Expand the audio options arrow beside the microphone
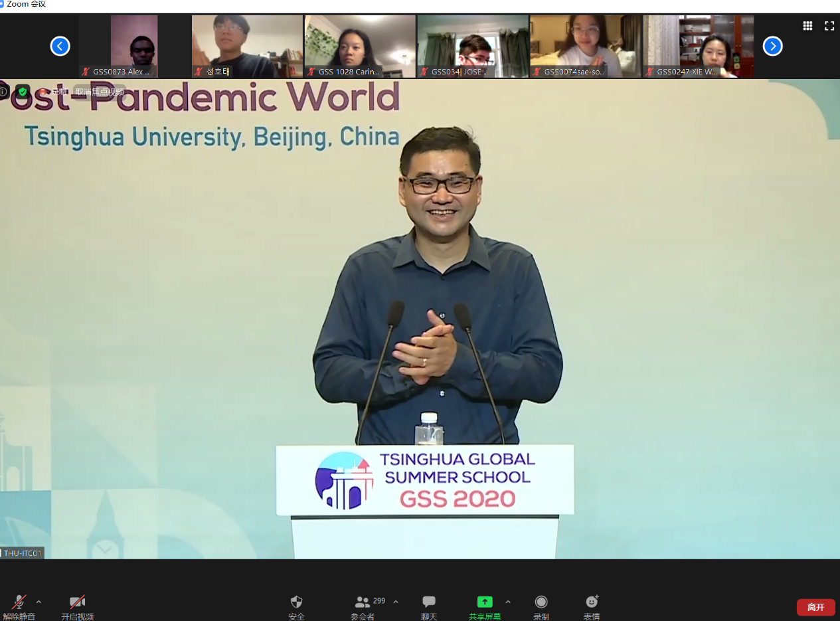The image size is (840, 621). pyautogui.click(x=39, y=602)
